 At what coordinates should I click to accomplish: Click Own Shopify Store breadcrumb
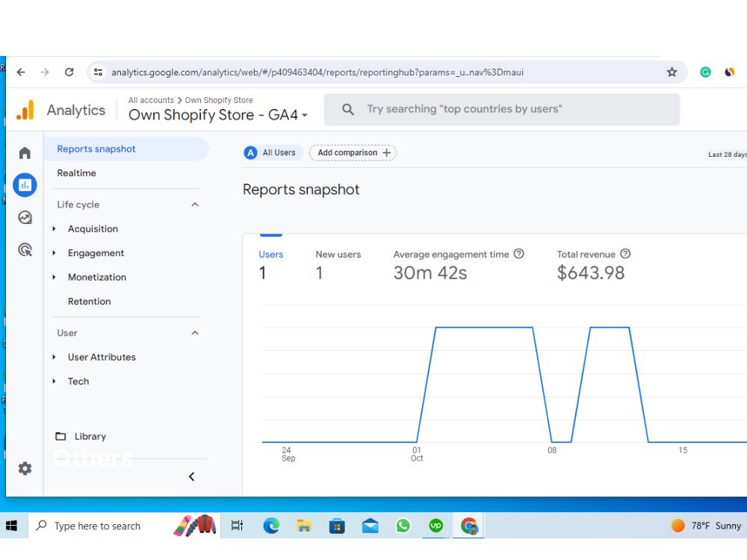219,101
